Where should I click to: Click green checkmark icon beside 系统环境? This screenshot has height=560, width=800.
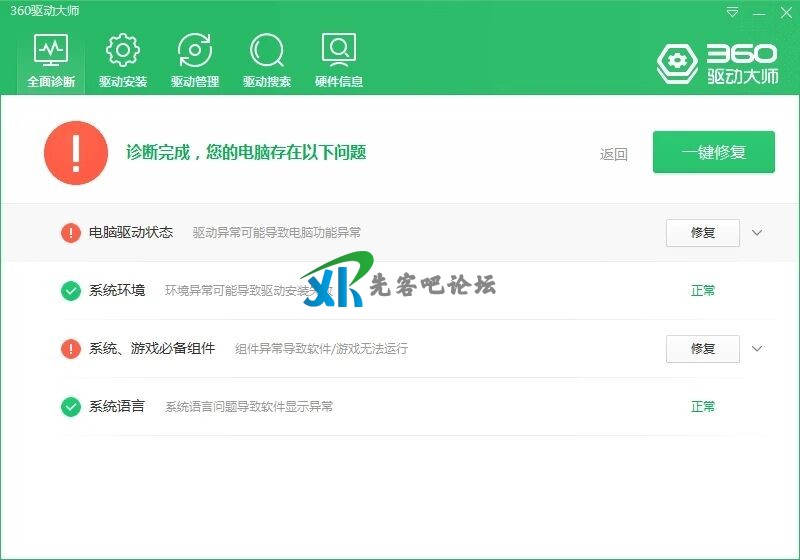(71, 291)
